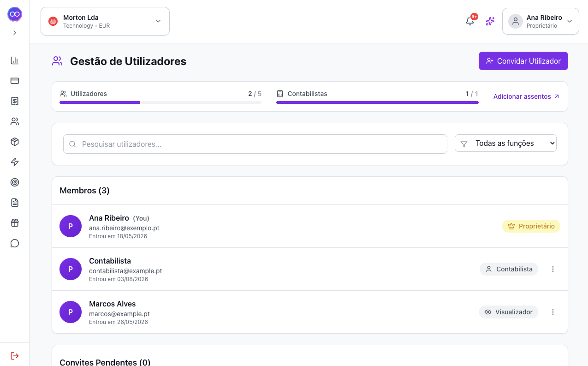Open the Ana Ribeiro account menu
Viewport: 588px width, 366px height.
(x=540, y=21)
